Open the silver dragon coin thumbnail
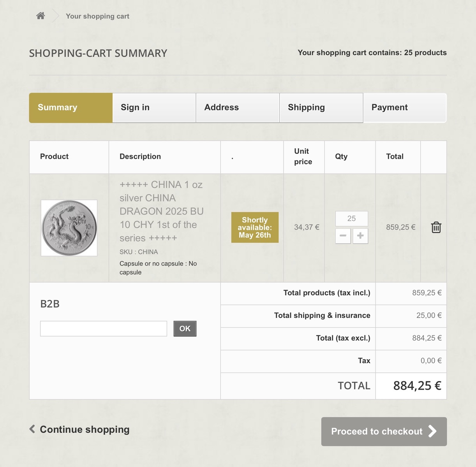Image resolution: width=476 pixels, height=467 pixels. click(x=69, y=228)
